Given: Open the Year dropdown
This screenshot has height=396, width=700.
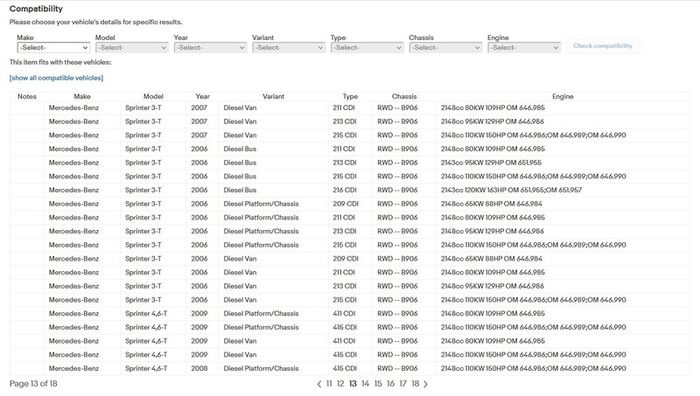Looking at the screenshot, I should pyautogui.click(x=210, y=47).
